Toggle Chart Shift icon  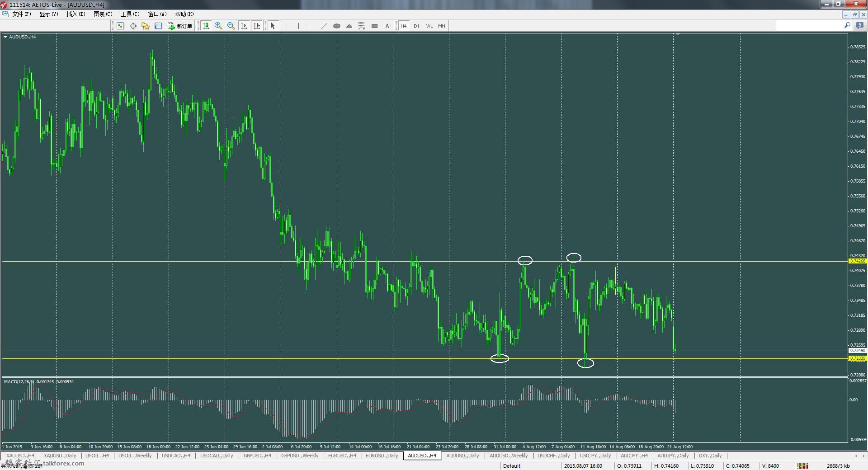click(x=257, y=26)
